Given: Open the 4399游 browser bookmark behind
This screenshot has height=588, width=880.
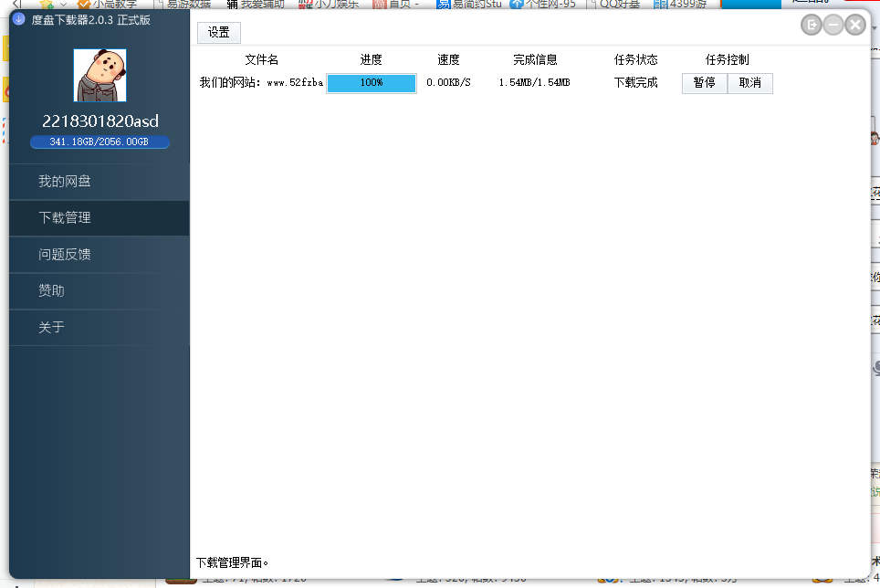Looking at the screenshot, I should pos(680,4).
